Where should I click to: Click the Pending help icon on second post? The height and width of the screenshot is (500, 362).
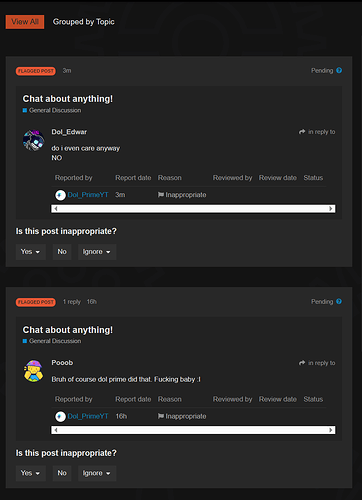(339, 301)
